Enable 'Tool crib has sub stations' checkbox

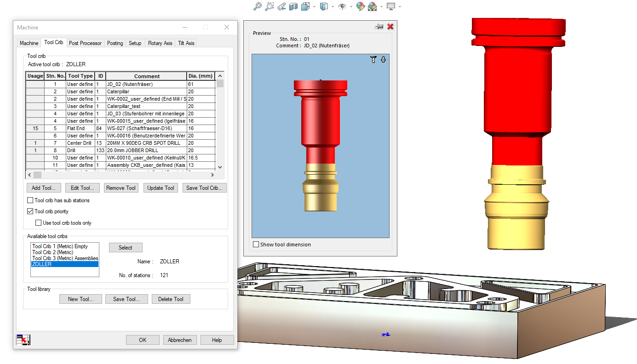click(x=30, y=200)
